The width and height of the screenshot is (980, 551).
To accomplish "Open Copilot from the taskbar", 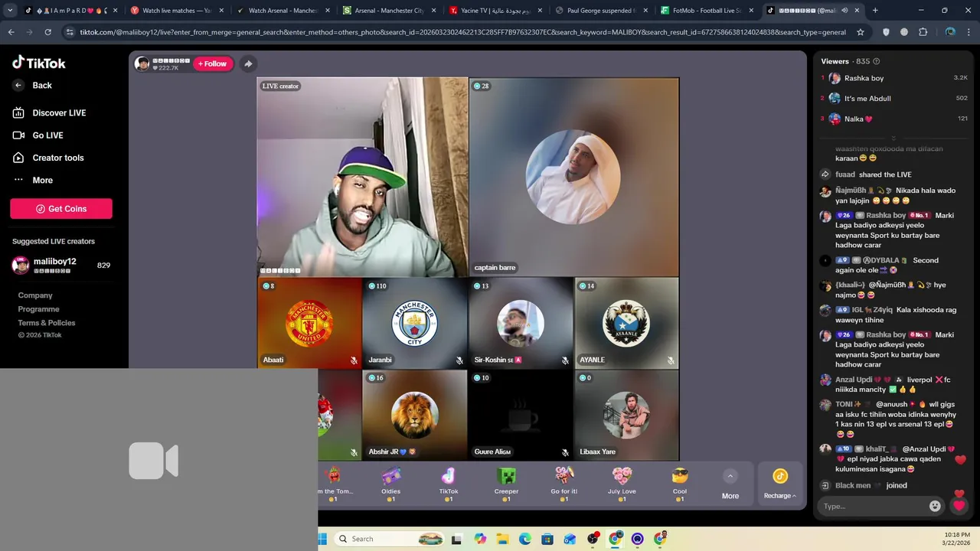I will (480, 539).
